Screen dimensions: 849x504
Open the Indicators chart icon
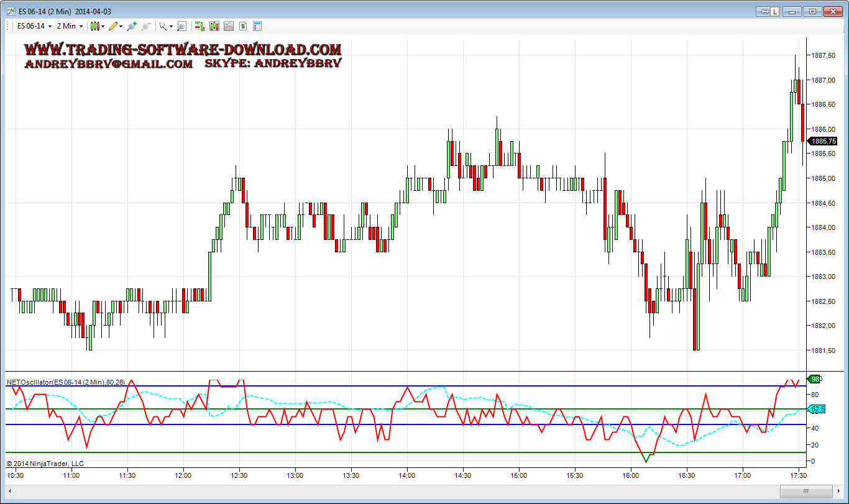point(229,26)
